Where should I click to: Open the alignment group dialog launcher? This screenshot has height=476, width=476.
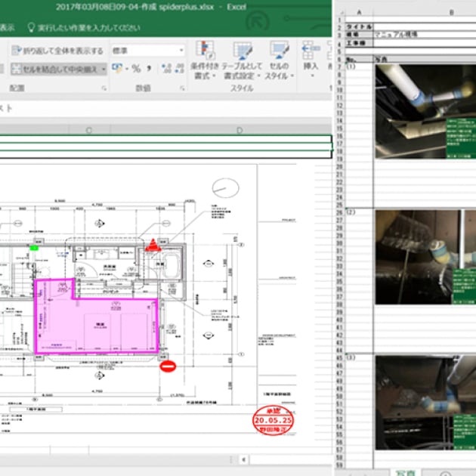(x=104, y=88)
